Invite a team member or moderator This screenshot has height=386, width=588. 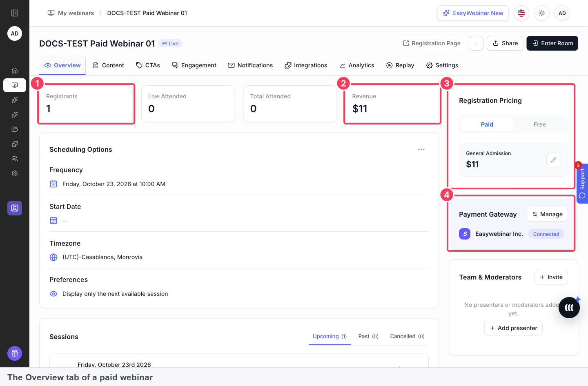tap(551, 277)
